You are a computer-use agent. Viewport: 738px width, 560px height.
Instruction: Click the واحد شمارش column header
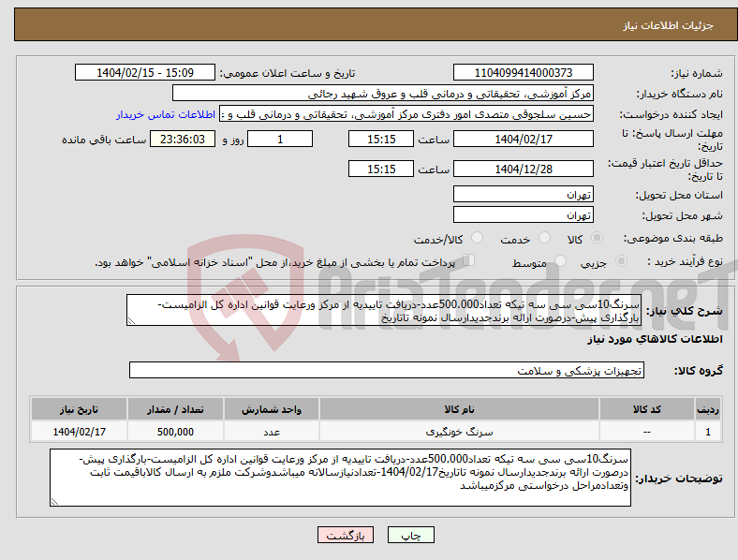tap(272, 409)
